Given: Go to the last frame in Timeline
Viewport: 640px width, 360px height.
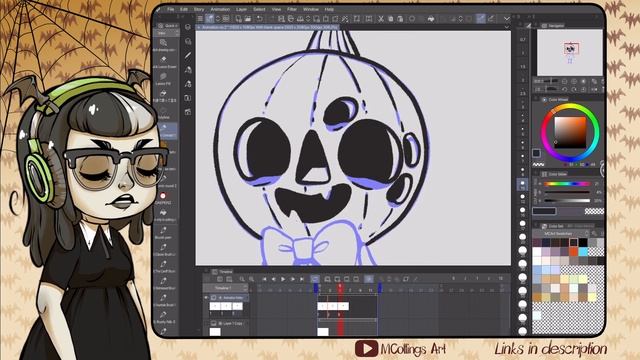Looking at the screenshot, I should [x=302, y=279].
